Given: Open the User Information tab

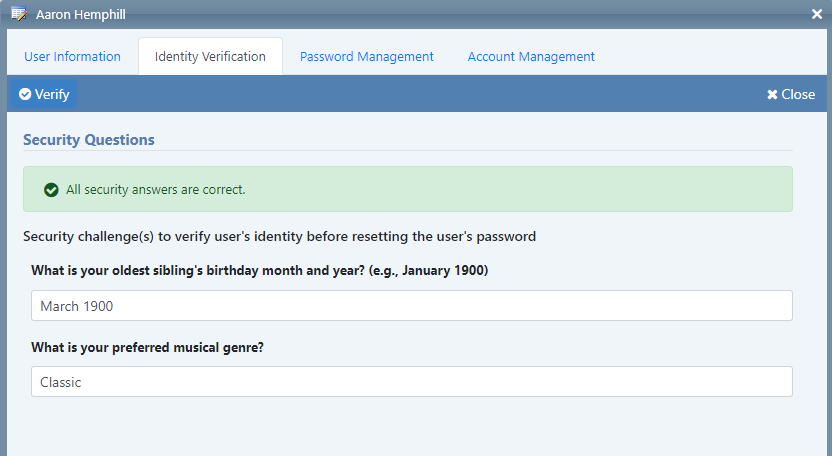Looking at the screenshot, I should tap(72, 56).
